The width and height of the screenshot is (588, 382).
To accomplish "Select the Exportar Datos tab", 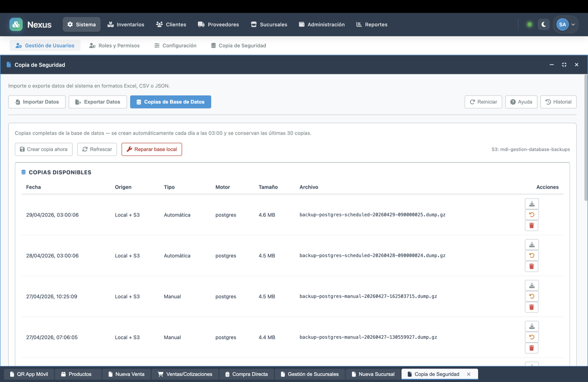I will click(98, 102).
